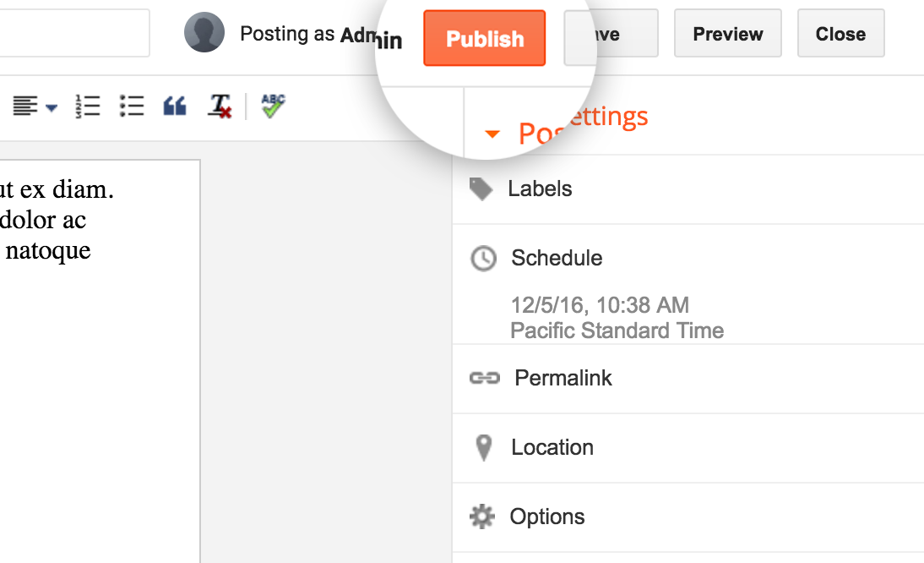Apply blockquote formatting
924x563 pixels.
click(175, 107)
